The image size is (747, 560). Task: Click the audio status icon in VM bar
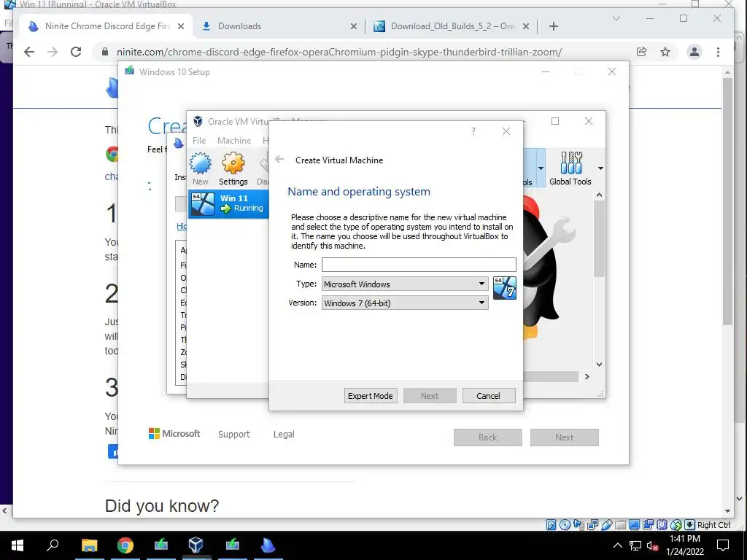(578, 525)
